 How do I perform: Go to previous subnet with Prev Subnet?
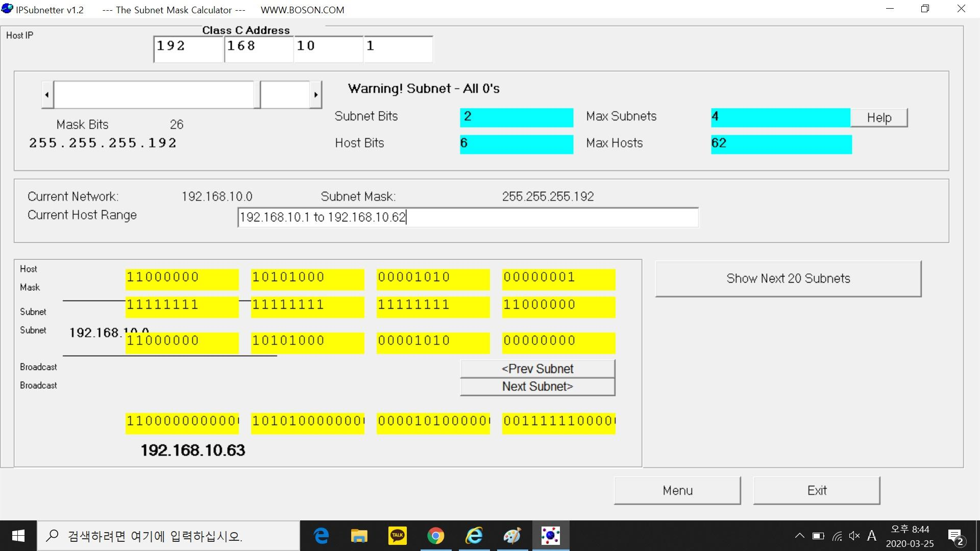(x=537, y=369)
